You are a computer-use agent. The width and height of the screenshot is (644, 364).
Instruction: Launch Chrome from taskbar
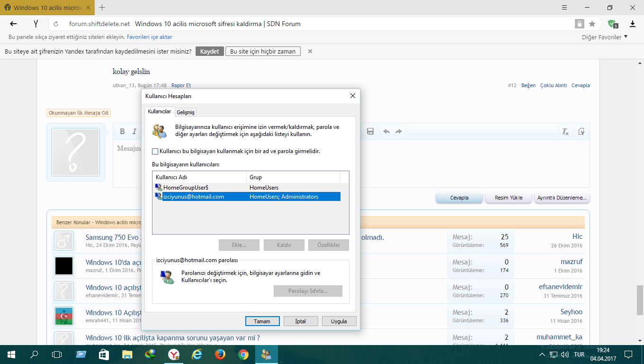pos(243,354)
